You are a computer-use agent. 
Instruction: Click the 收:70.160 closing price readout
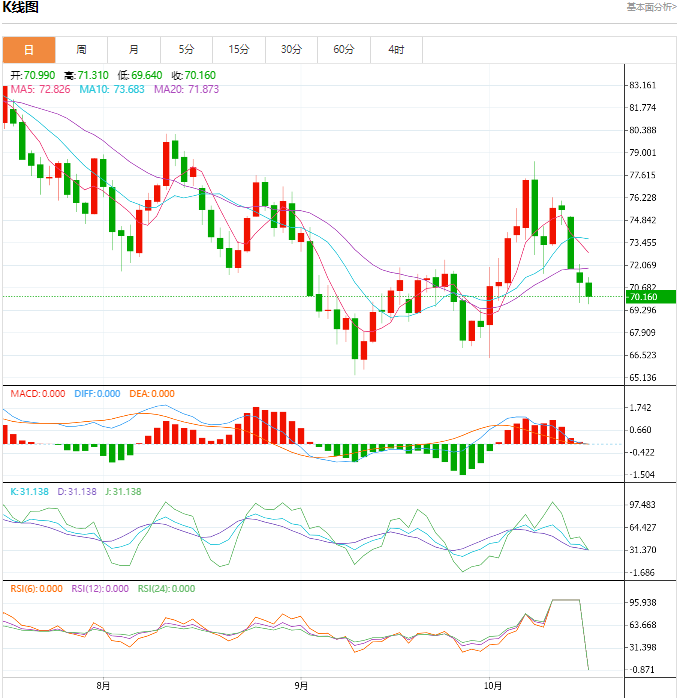[x=193, y=75]
